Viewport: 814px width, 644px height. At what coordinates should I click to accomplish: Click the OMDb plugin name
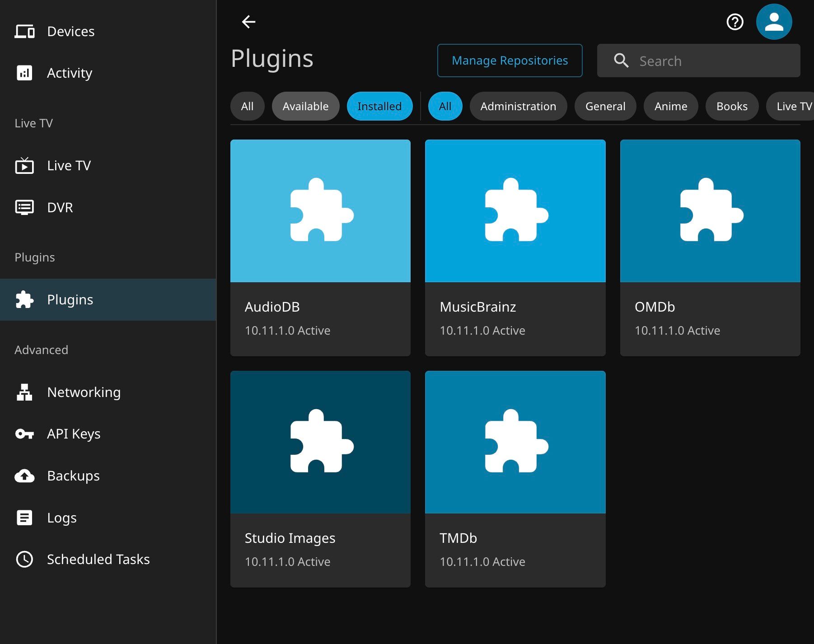[655, 307]
